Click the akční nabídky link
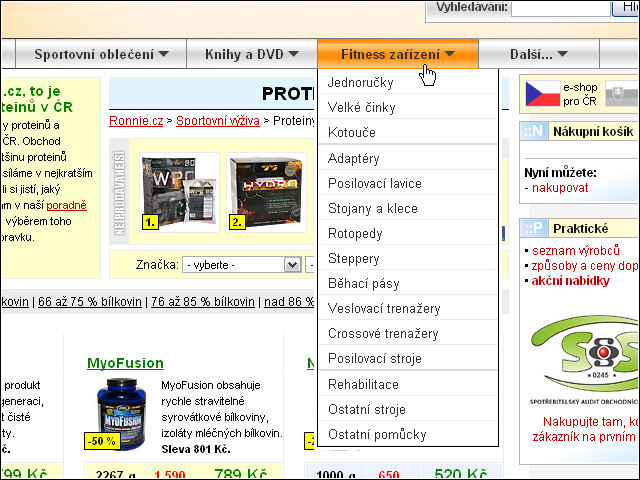Image resolution: width=640 pixels, height=480 pixels. tap(570, 281)
